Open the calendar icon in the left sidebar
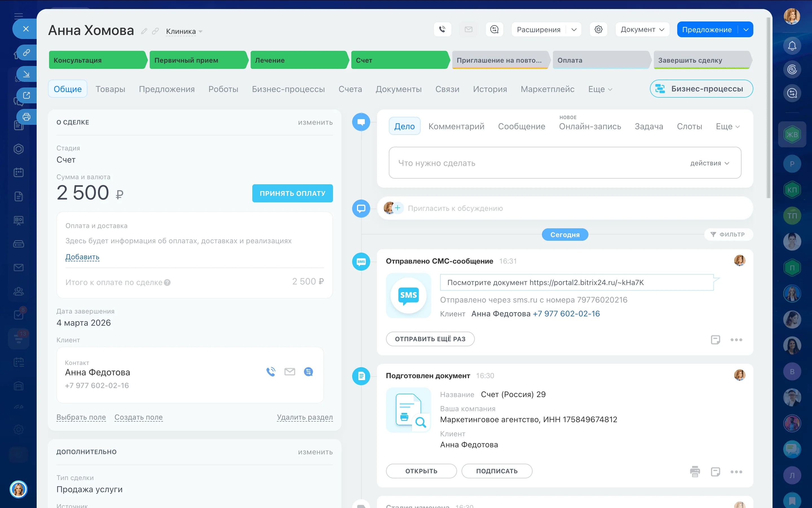812x508 pixels. 18,173
